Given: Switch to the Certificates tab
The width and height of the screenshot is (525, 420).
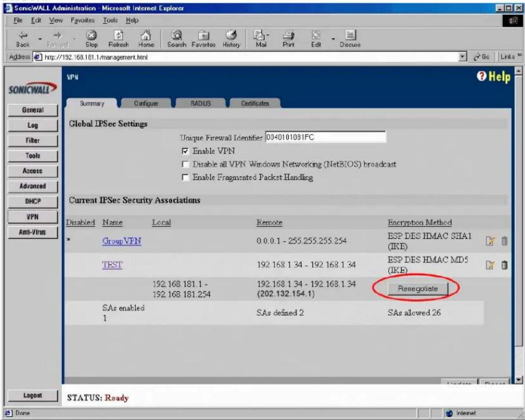Looking at the screenshot, I should pos(255,103).
